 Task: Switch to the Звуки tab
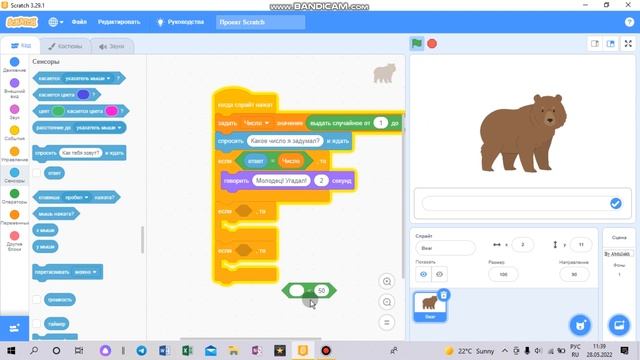point(111,46)
